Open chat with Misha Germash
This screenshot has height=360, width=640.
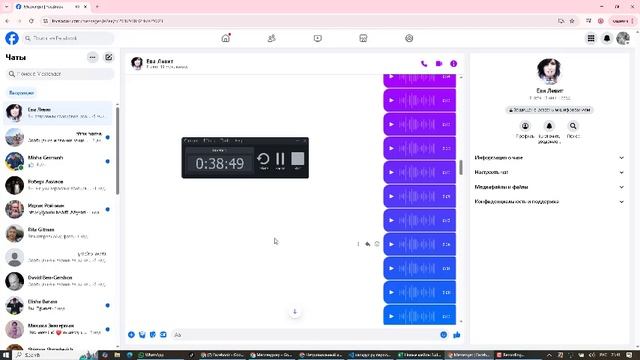point(58,161)
